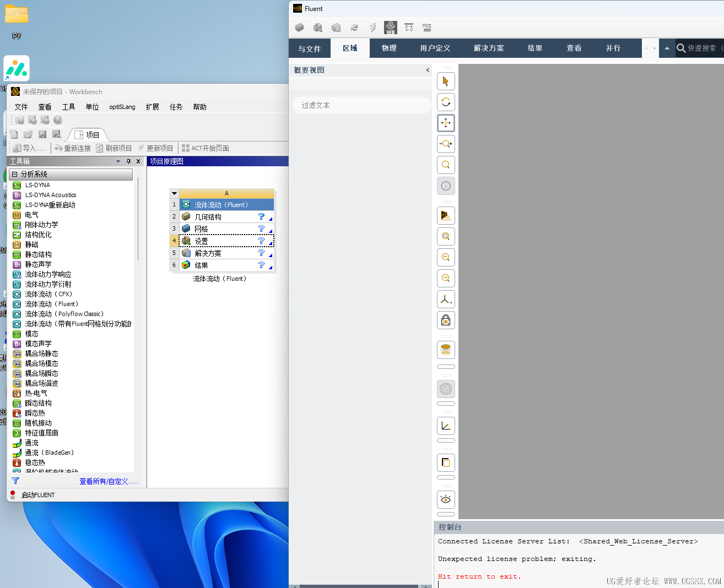Open the Fluent 并行 tab
The width and height of the screenshot is (724, 588).
pos(613,48)
